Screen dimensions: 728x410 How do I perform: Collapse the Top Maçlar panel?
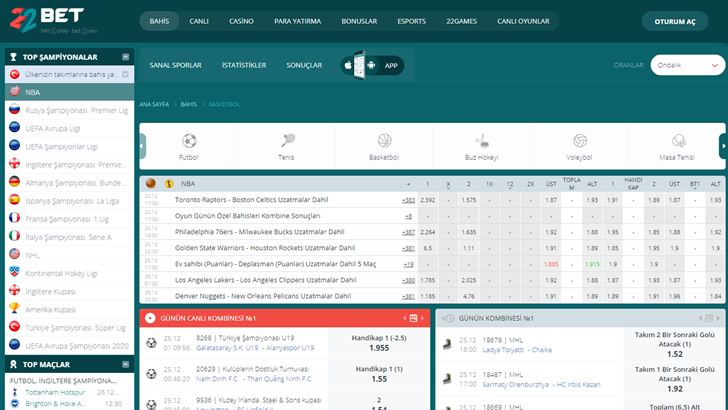pyautogui.click(x=125, y=364)
